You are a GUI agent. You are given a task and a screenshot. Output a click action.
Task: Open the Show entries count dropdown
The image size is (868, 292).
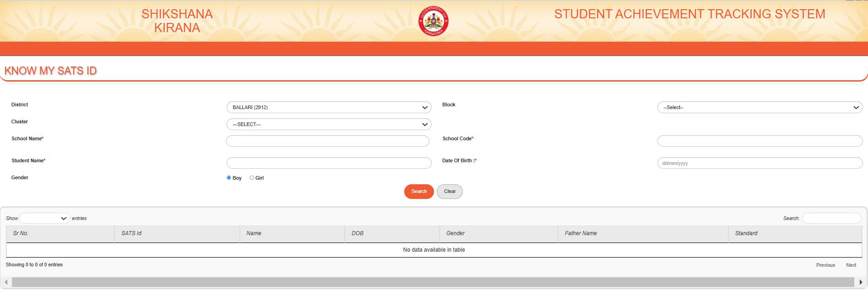click(44, 219)
